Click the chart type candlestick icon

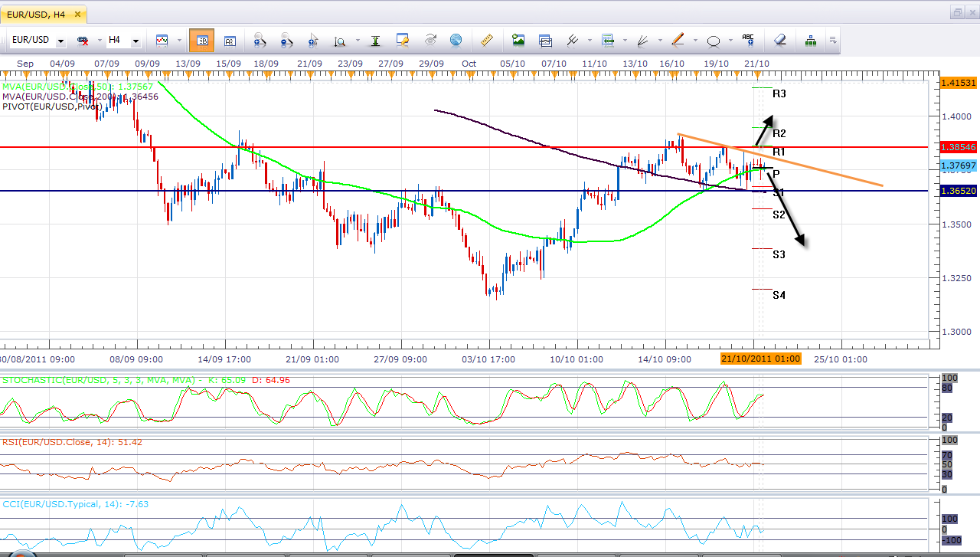click(x=162, y=40)
